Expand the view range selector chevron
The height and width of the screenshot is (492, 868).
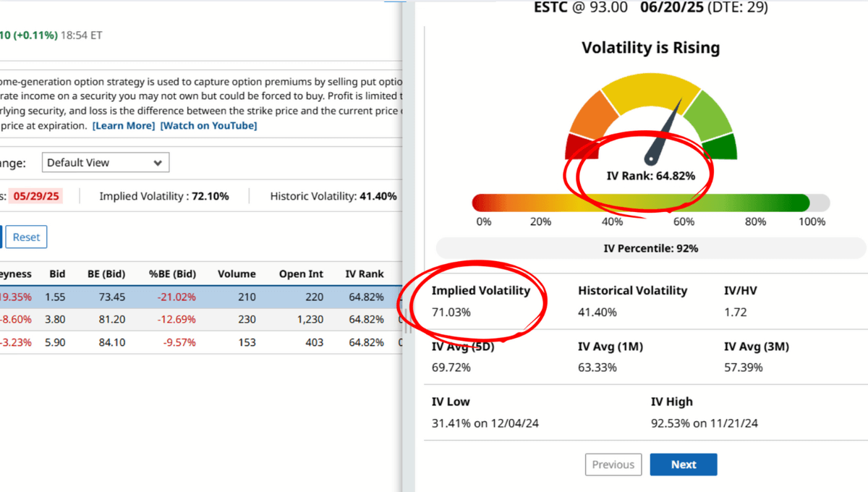tap(158, 162)
